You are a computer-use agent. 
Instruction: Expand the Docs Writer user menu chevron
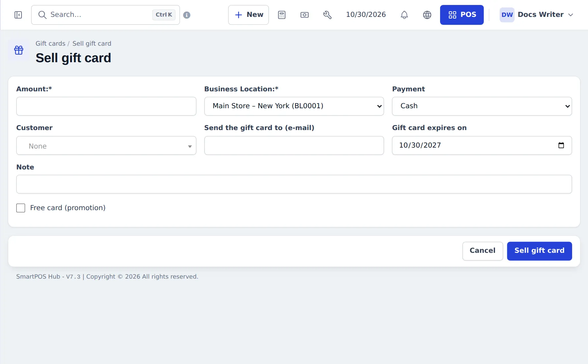tap(570, 15)
